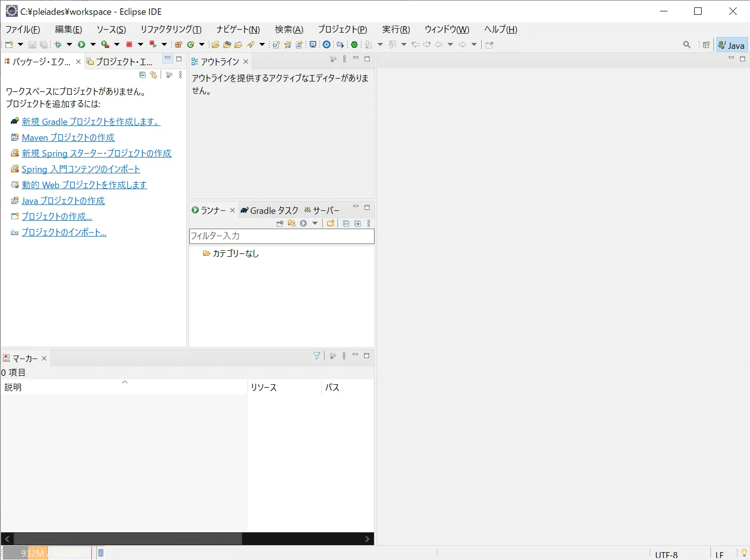The height and width of the screenshot is (560, 750).
Task: Toggle the Pin Editor toolbar button
Action: [490, 45]
